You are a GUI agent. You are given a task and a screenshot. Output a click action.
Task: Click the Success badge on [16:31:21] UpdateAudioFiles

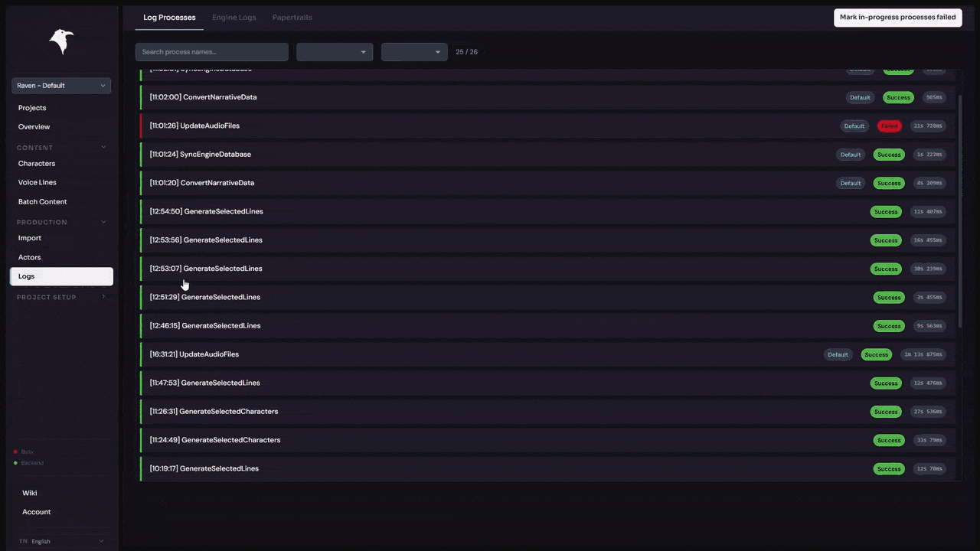tap(876, 355)
